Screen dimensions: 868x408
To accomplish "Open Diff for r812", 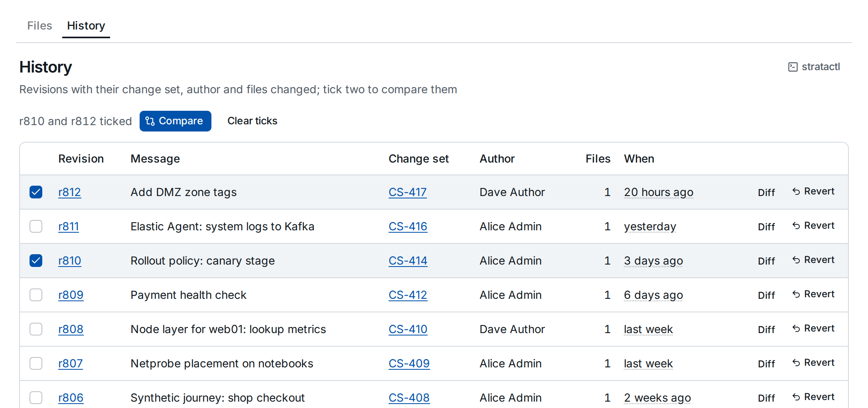I will pyautogui.click(x=766, y=192).
